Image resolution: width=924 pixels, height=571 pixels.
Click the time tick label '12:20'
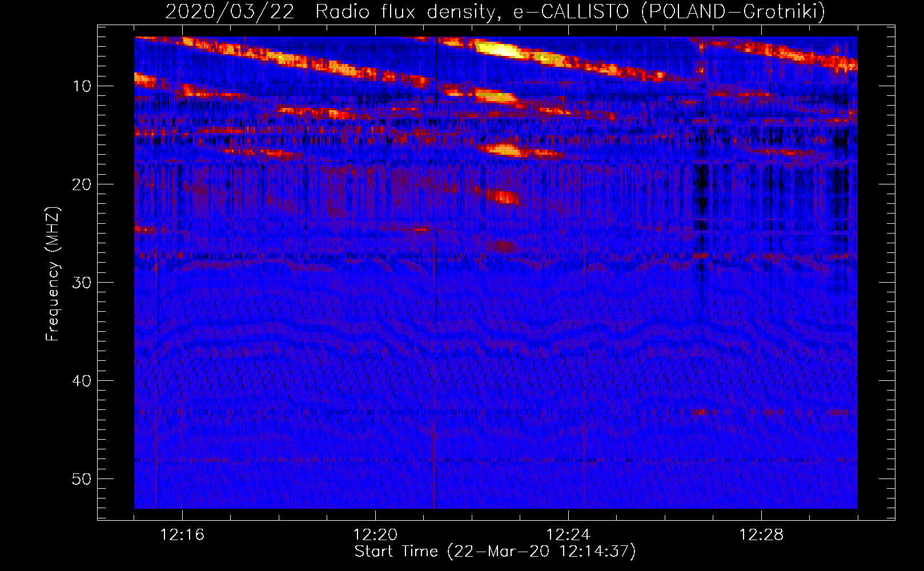[x=375, y=535]
